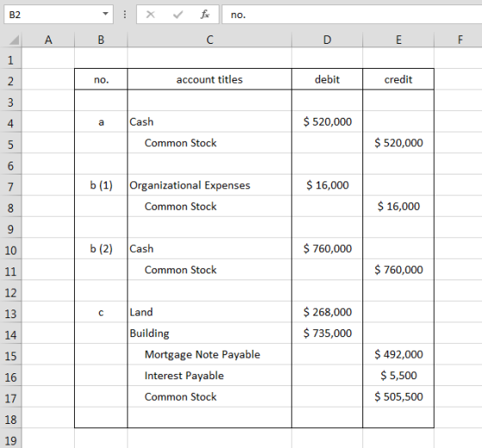The height and width of the screenshot is (448, 482).
Task: Select column A header
Action: click(48, 40)
